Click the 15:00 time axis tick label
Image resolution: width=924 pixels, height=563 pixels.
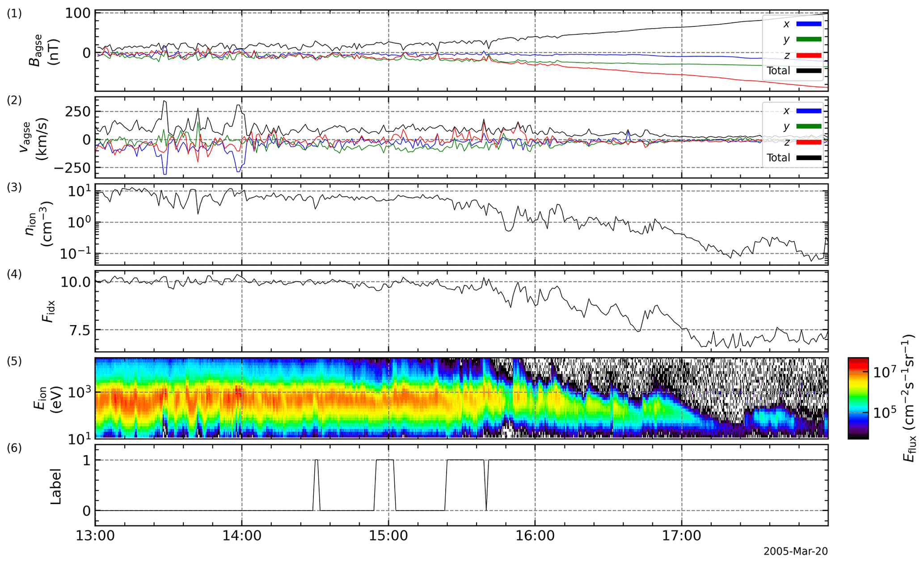click(x=388, y=536)
